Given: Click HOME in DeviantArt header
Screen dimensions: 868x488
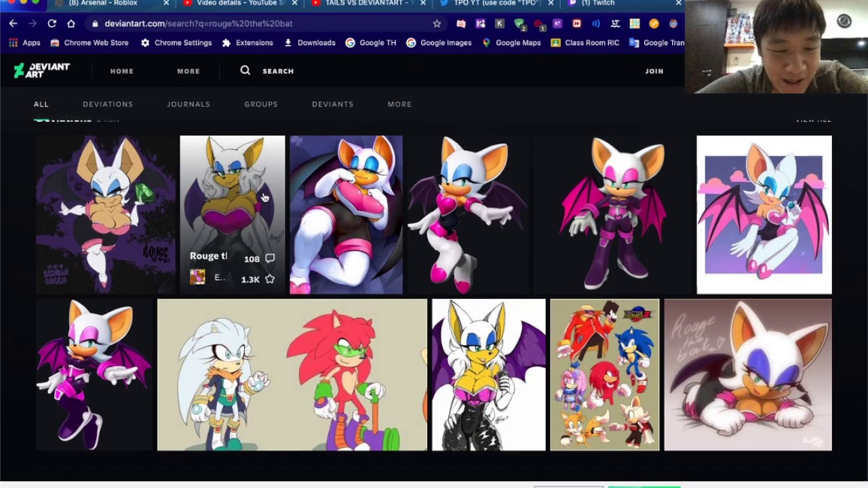Looking at the screenshot, I should 122,71.
